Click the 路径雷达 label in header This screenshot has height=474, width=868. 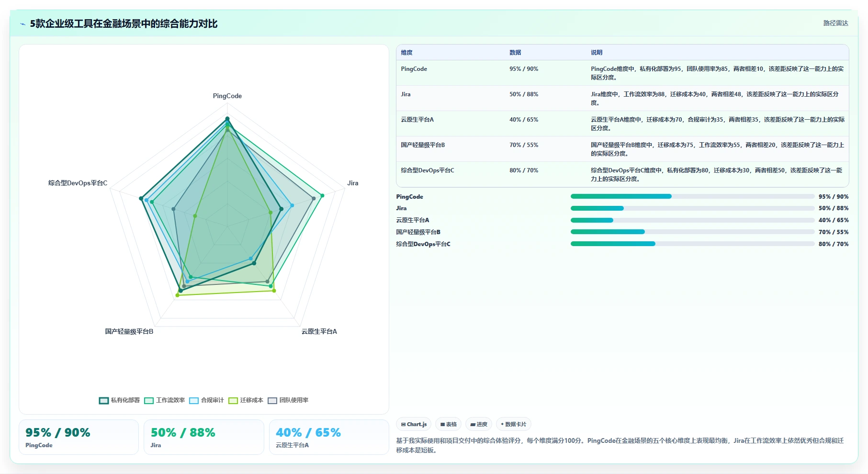click(x=835, y=23)
